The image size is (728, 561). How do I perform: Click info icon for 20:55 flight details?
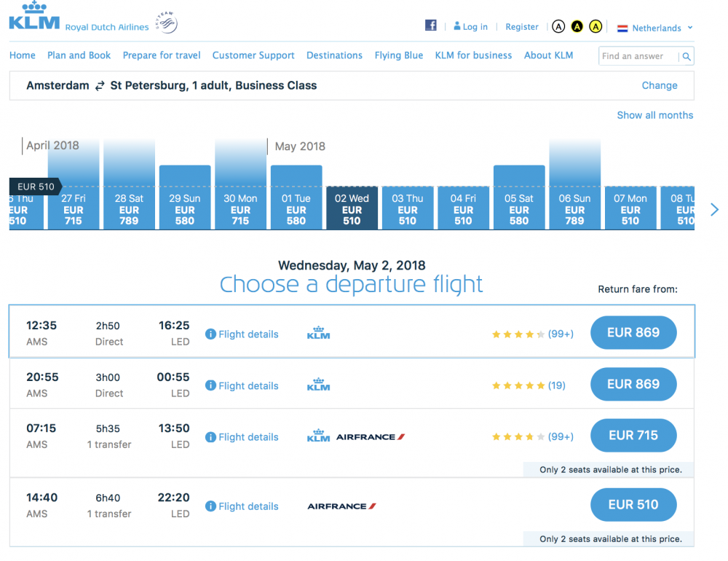pyautogui.click(x=210, y=385)
